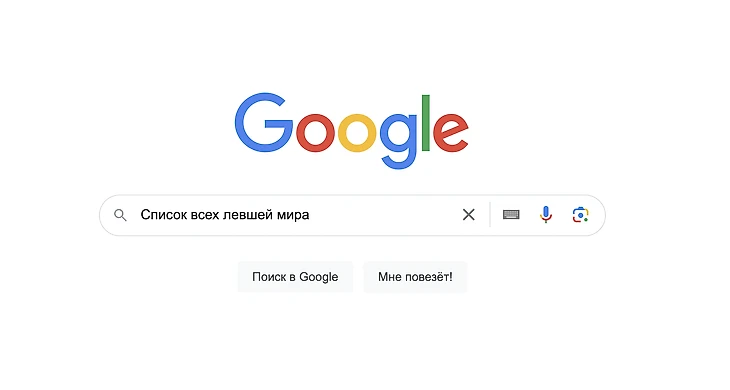Click the first red o in the logo
The height and width of the screenshot is (390, 730).
click(x=315, y=133)
